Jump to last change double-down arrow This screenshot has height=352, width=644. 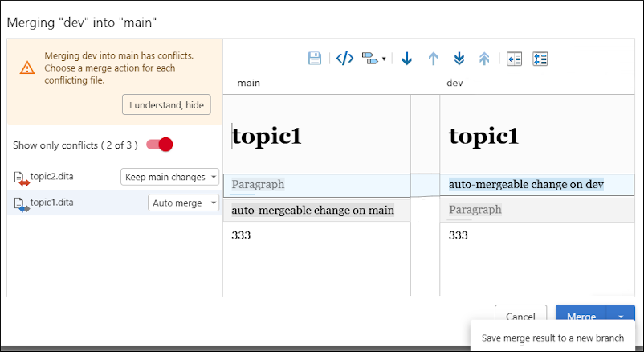pos(459,59)
